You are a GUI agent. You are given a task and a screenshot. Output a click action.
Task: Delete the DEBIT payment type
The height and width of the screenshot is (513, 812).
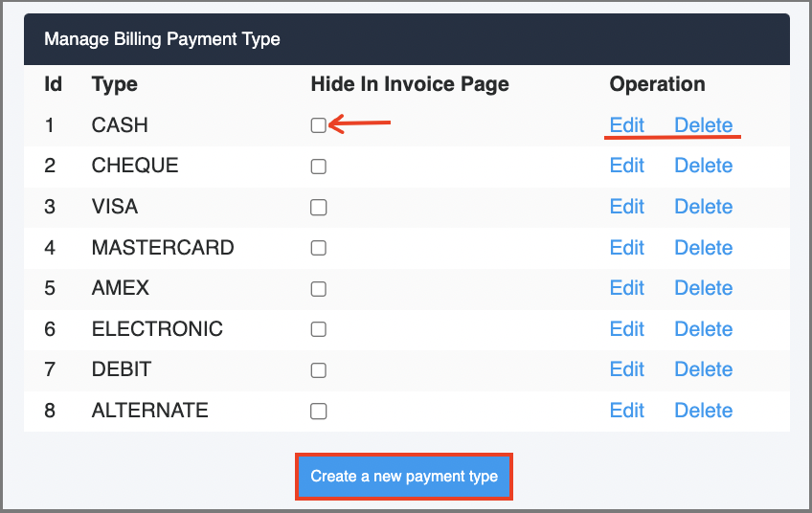point(703,369)
